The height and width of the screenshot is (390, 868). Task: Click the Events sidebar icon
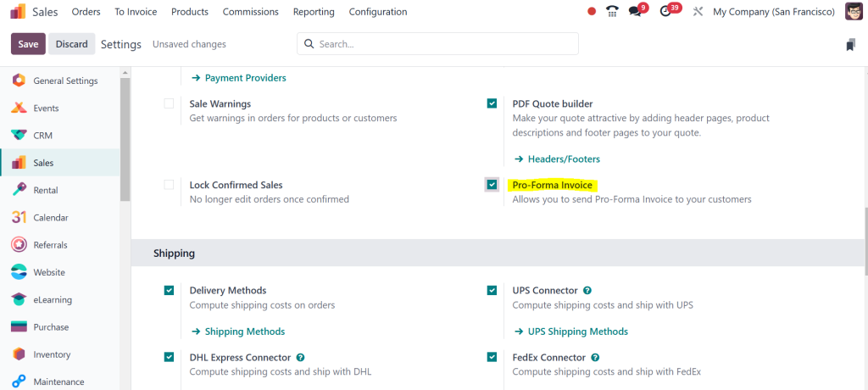pyautogui.click(x=19, y=108)
